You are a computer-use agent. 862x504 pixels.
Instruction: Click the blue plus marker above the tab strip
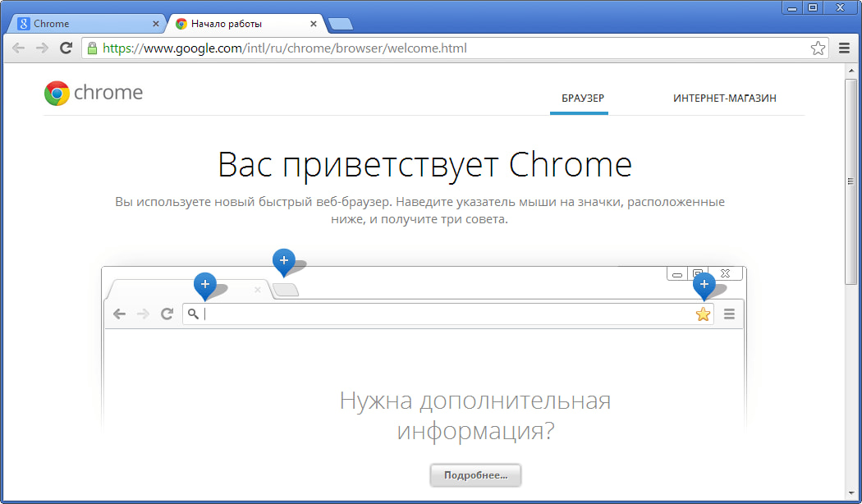tap(283, 260)
